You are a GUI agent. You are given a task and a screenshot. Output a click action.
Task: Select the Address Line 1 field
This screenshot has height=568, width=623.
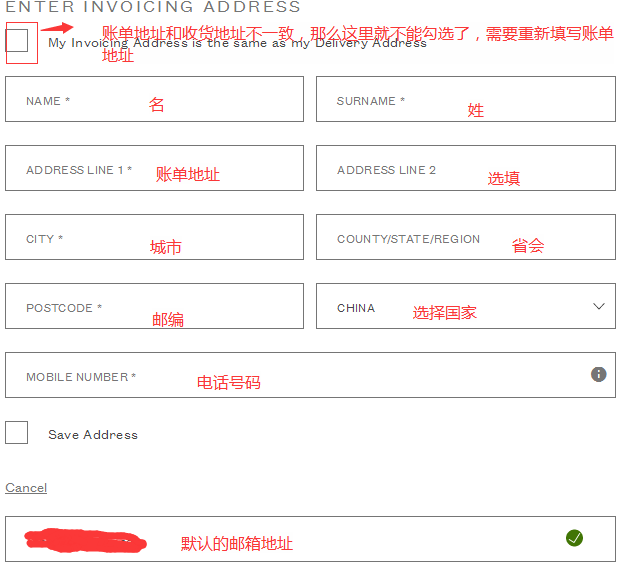(x=154, y=168)
